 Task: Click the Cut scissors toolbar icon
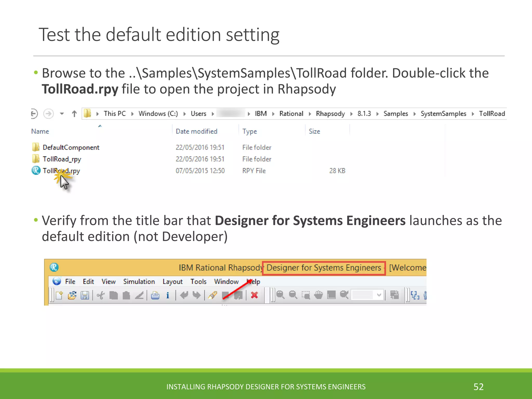coord(101,295)
